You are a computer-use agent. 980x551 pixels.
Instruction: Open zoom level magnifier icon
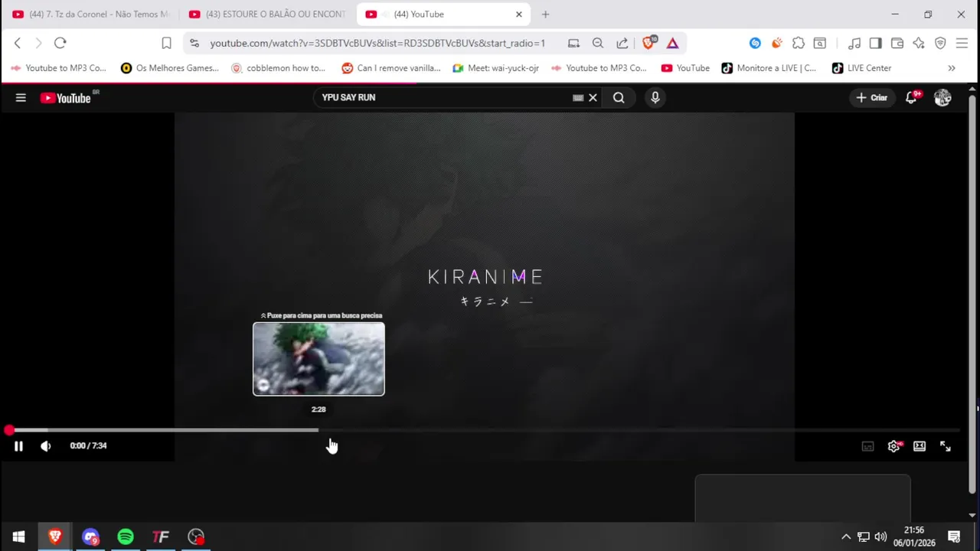click(598, 43)
